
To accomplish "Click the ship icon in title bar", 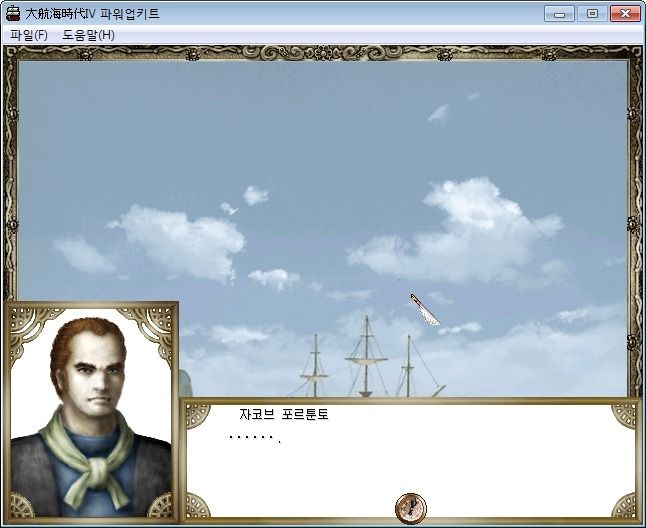I will (x=13, y=14).
